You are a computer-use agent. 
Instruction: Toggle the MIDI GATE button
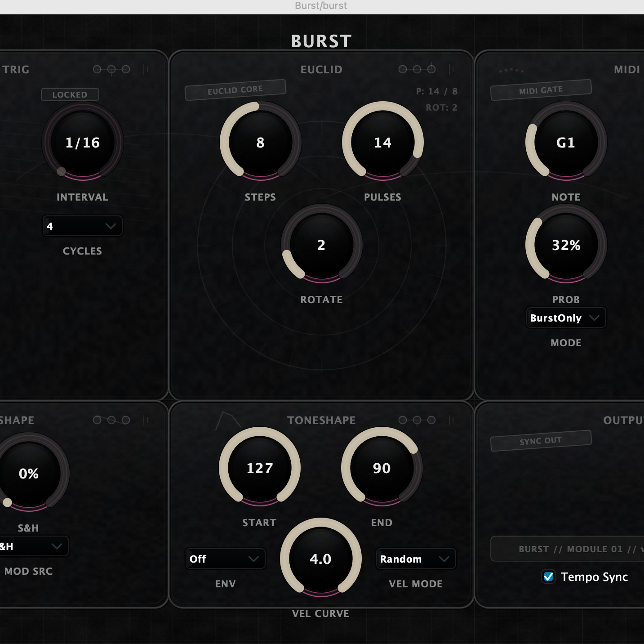point(541,89)
